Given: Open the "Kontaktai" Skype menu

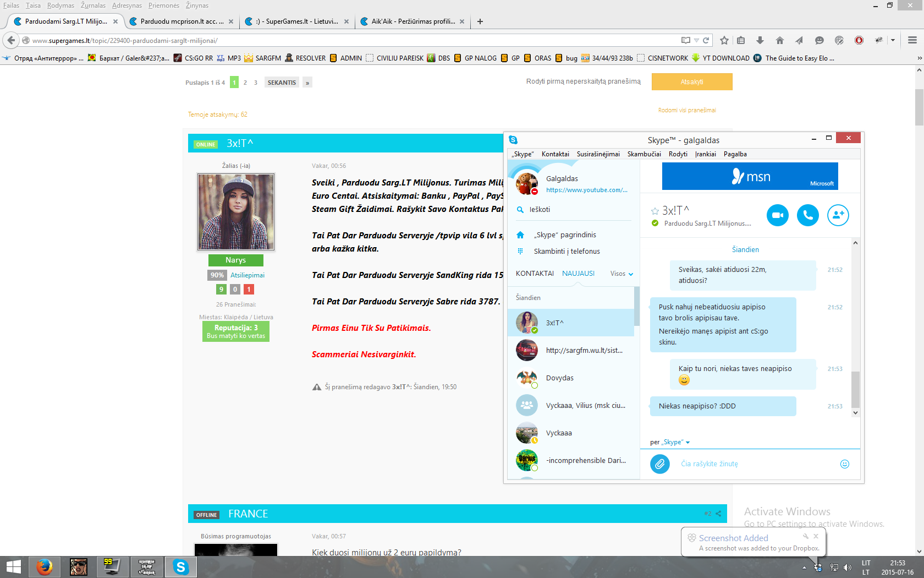Looking at the screenshot, I should point(555,154).
